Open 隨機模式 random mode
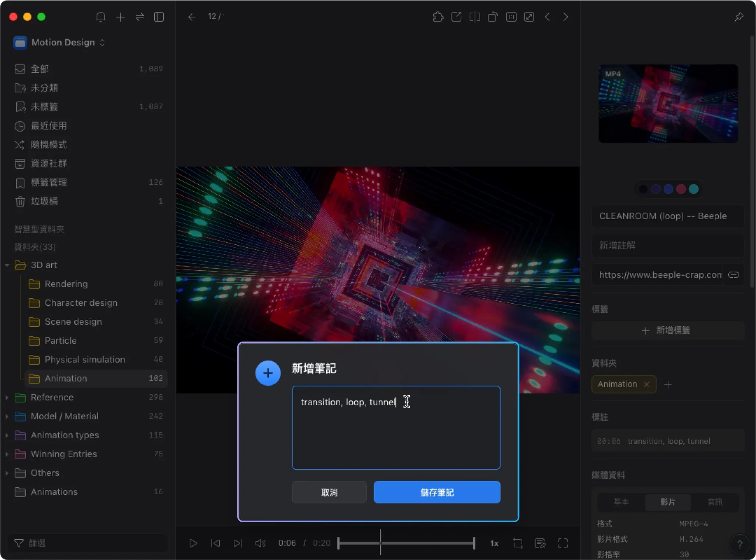The height and width of the screenshot is (560, 756). 89,144
